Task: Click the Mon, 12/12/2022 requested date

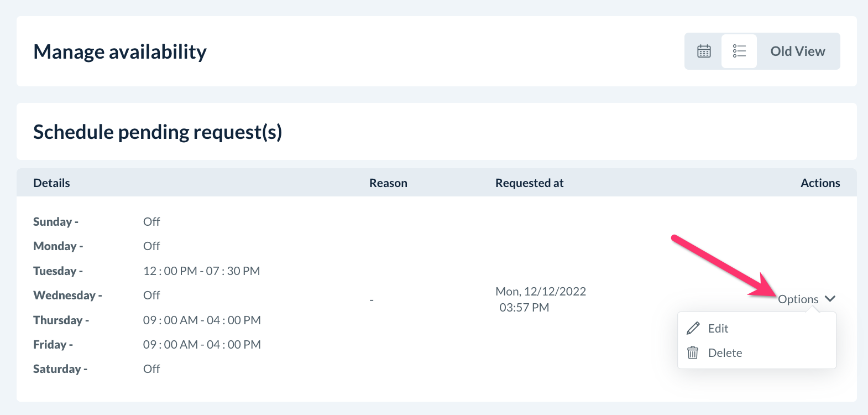Action: pyautogui.click(x=540, y=292)
